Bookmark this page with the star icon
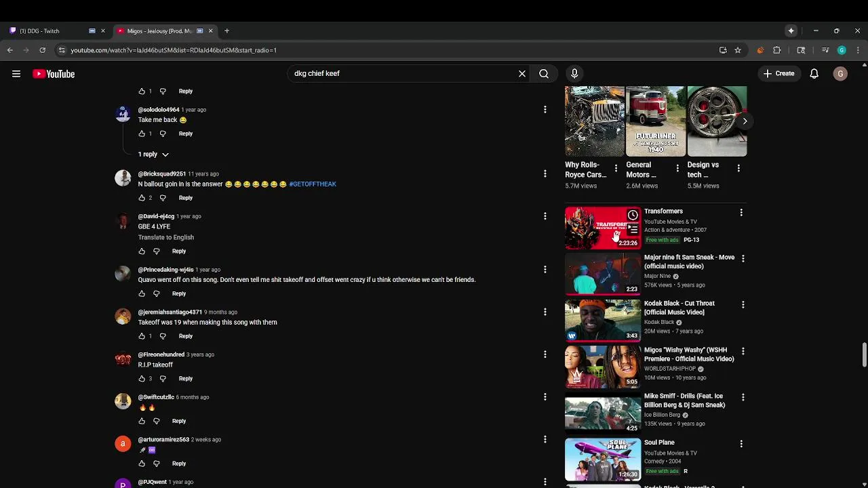868x488 pixels. point(738,50)
